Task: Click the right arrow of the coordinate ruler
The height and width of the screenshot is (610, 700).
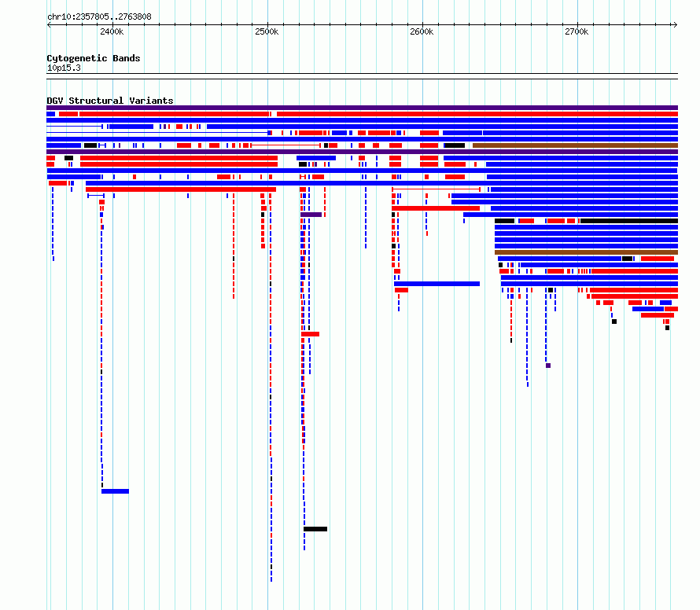Action: (x=675, y=25)
